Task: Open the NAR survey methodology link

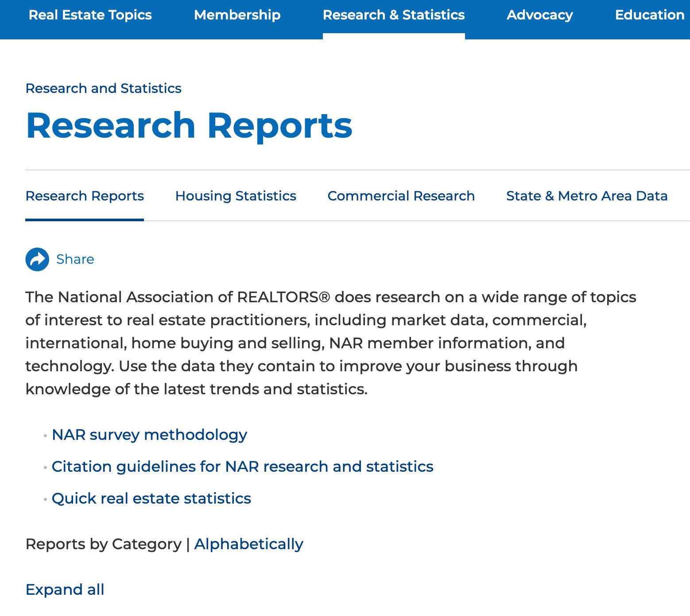Action: click(x=150, y=435)
